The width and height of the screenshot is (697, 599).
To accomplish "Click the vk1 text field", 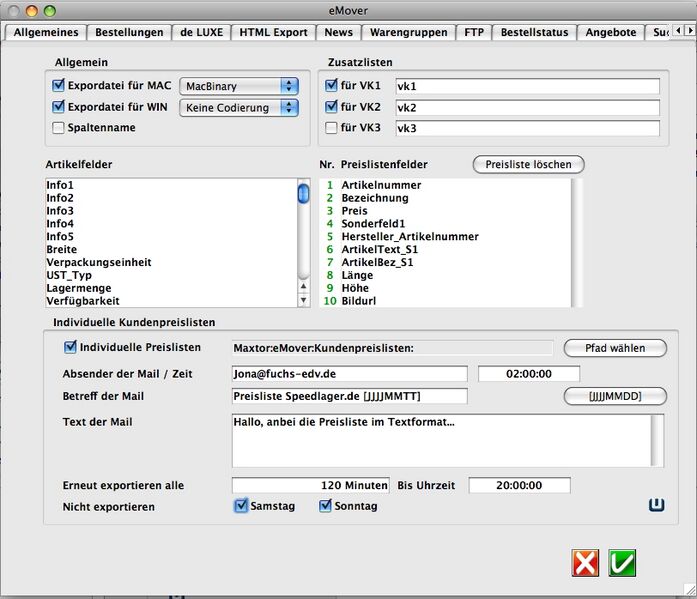I will (x=527, y=86).
